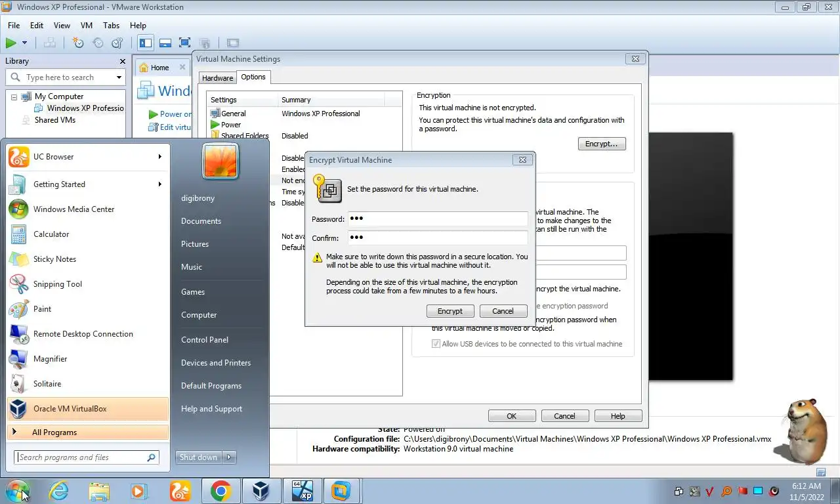Click the Power on link on VM page
Screen dimensions: 840x504
(x=171, y=114)
